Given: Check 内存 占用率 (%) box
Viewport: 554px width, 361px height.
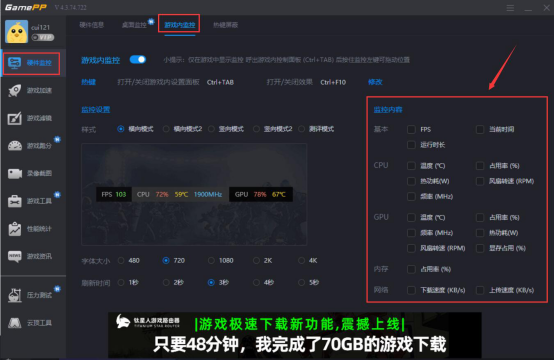Looking at the screenshot, I should pos(411,270).
